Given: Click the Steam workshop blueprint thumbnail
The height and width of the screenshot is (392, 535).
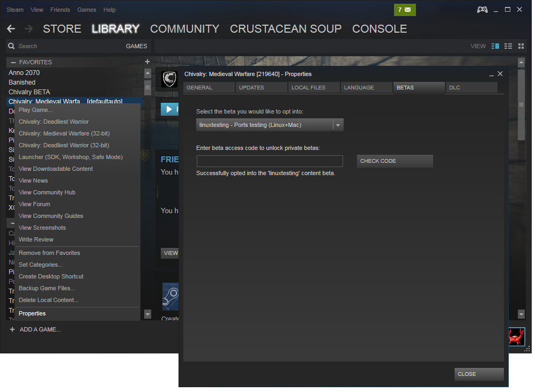Looking at the screenshot, I should pos(170,297).
